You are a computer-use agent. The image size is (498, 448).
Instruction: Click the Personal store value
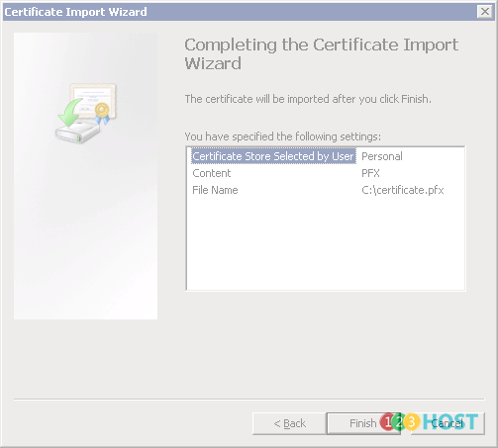pyautogui.click(x=382, y=156)
